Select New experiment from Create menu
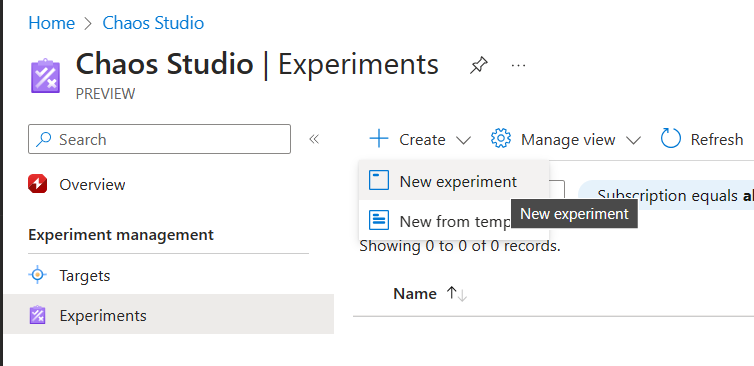This screenshot has height=366, width=754. click(x=454, y=181)
